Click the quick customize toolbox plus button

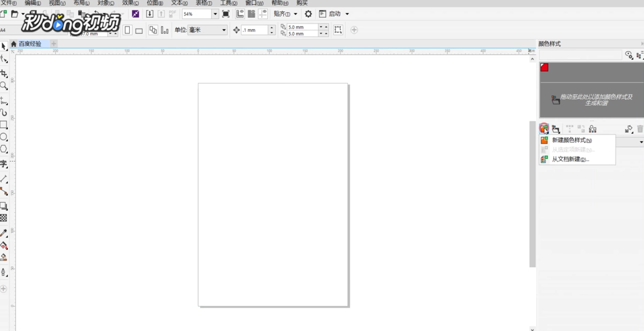tap(4, 289)
